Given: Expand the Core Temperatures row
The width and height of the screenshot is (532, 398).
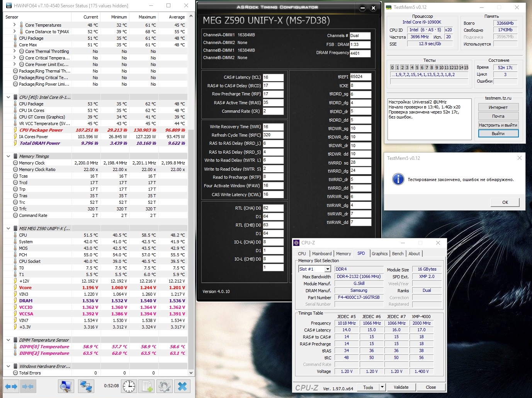Looking at the screenshot, I should coord(15,25).
